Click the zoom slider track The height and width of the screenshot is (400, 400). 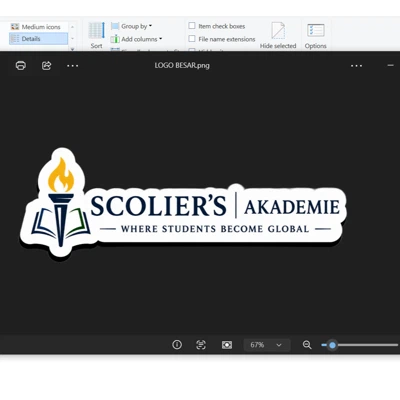(360, 345)
